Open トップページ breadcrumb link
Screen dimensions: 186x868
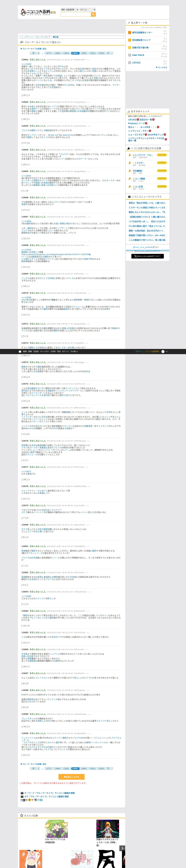(x=27, y=37)
